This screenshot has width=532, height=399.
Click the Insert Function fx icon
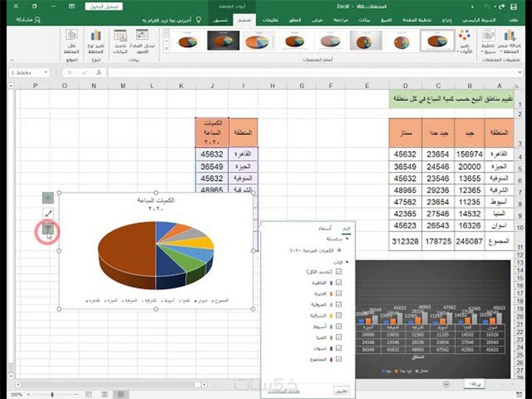tap(99, 72)
